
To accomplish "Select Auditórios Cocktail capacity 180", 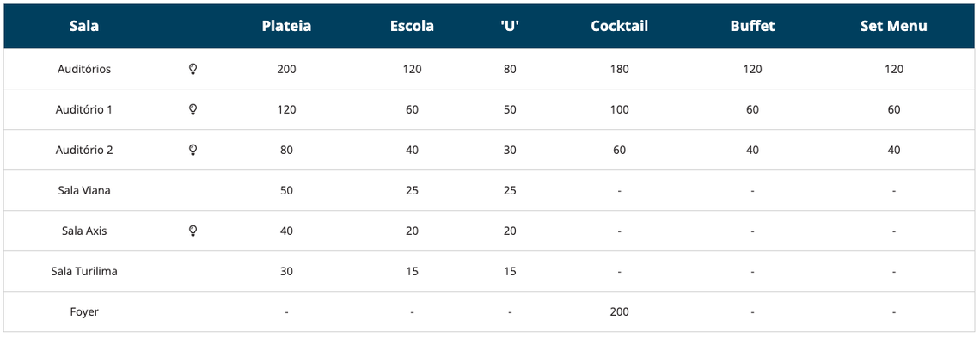I will (x=619, y=70).
